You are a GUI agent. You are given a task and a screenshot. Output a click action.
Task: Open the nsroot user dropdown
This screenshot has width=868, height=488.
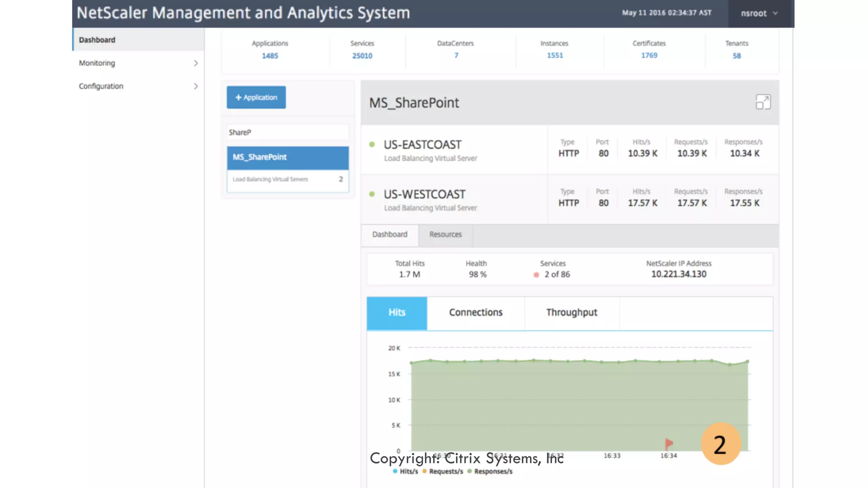(x=759, y=14)
